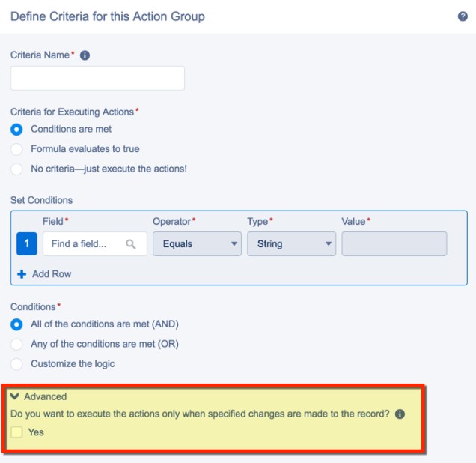Click the search magnifier in Field box
Image resolution: width=476 pixels, height=463 pixels.
(131, 244)
